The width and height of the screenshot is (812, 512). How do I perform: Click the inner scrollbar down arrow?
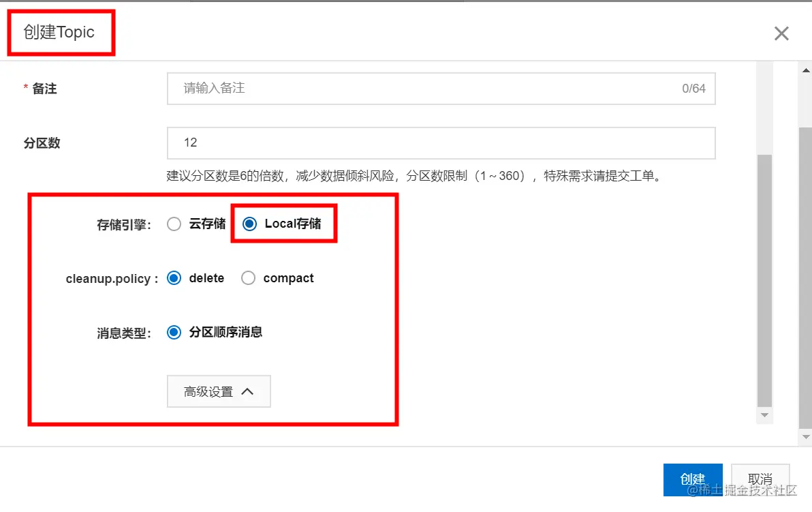pos(764,415)
